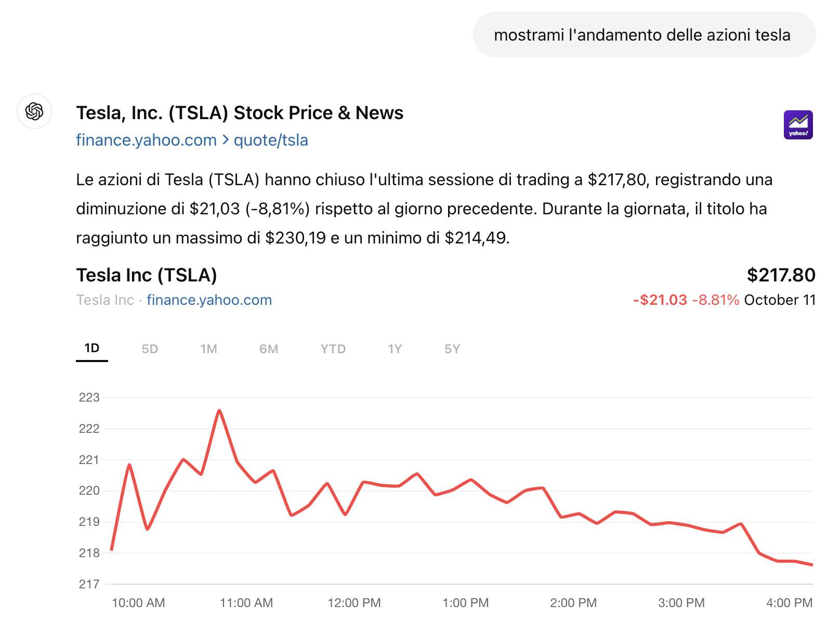The width and height of the screenshot is (840, 618).
Task: Click the chart line end at 4:00 PM
Action: click(811, 564)
